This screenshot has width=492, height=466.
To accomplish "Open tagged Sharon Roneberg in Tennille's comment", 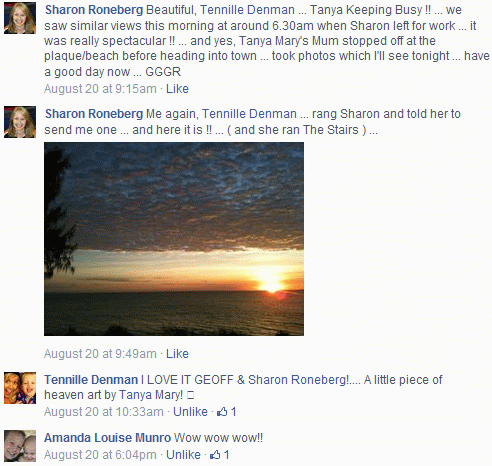I will [298, 380].
